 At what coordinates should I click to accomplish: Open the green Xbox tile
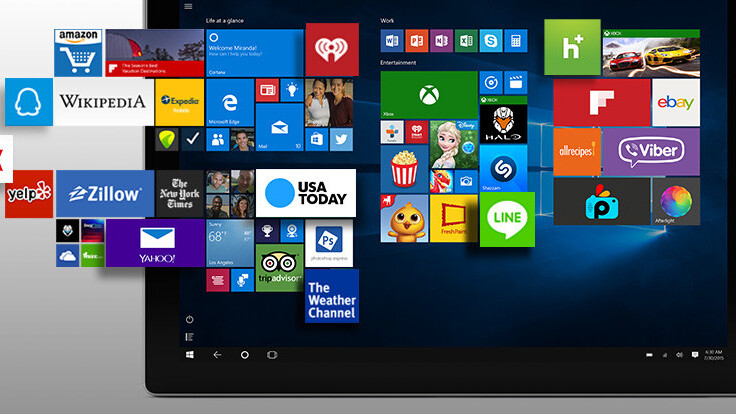(x=428, y=94)
